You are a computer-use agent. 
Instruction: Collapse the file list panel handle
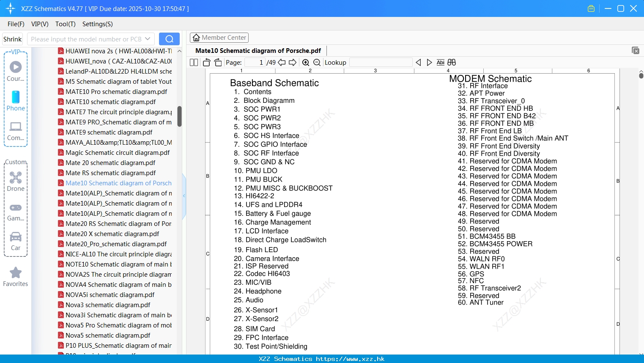pyautogui.click(x=184, y=196)
